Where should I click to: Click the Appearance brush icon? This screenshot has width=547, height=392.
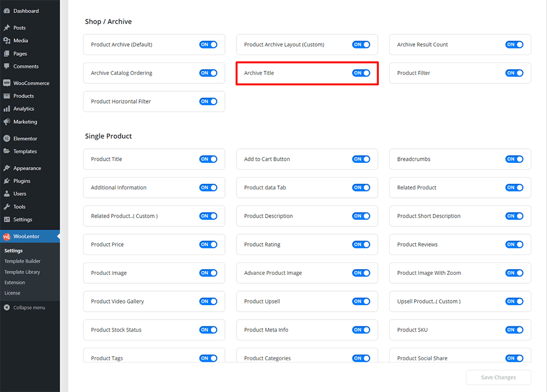7,168
